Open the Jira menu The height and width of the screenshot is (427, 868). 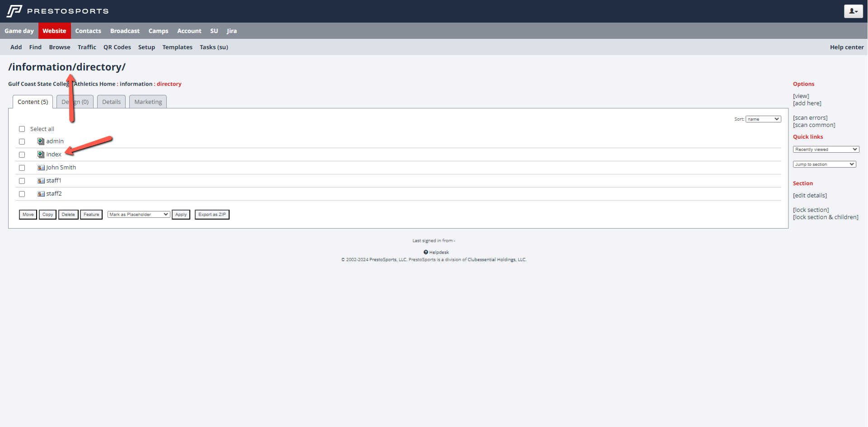pyautogui.click(x=232, y=31)
